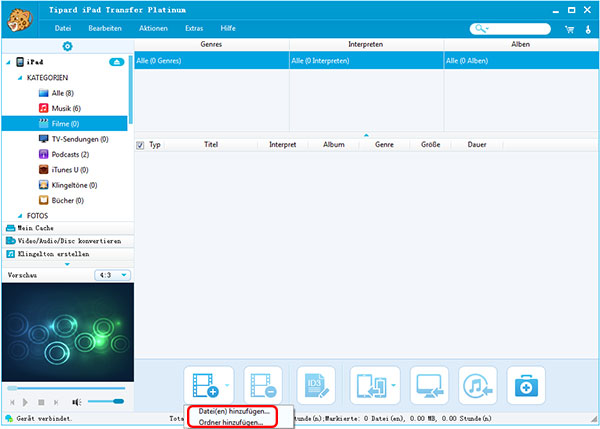Select Alle (0 Interpreten) row
The image size is (600, 429).
(x=366, y=60)
